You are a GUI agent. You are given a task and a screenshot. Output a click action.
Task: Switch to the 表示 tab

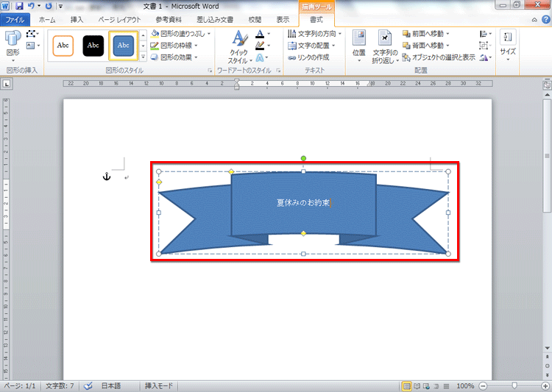(283, 20)
